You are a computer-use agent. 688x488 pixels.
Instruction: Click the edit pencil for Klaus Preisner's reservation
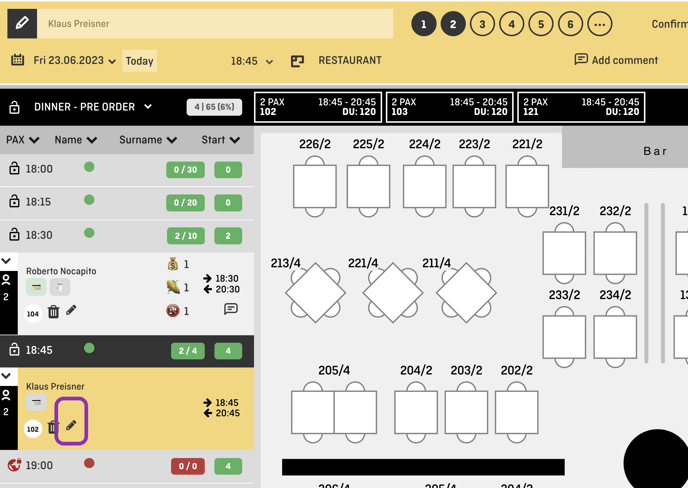pyautogui.click(x=71, y=426)
